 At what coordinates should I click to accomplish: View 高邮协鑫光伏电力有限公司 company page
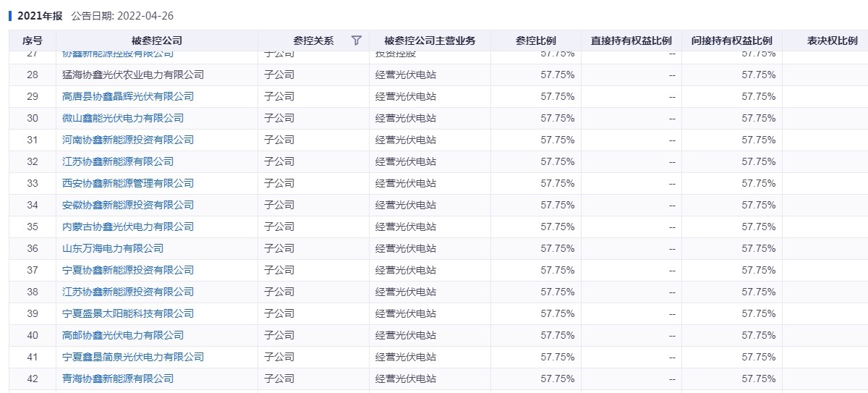click(123, 335)
